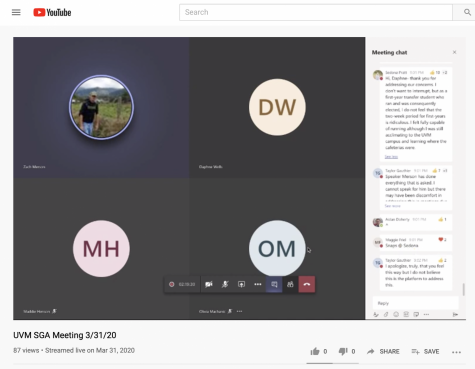The height and width of the screenshot is (369, 475).
Task: Open the text Format icon below Reply
Action: pos(376,314)
